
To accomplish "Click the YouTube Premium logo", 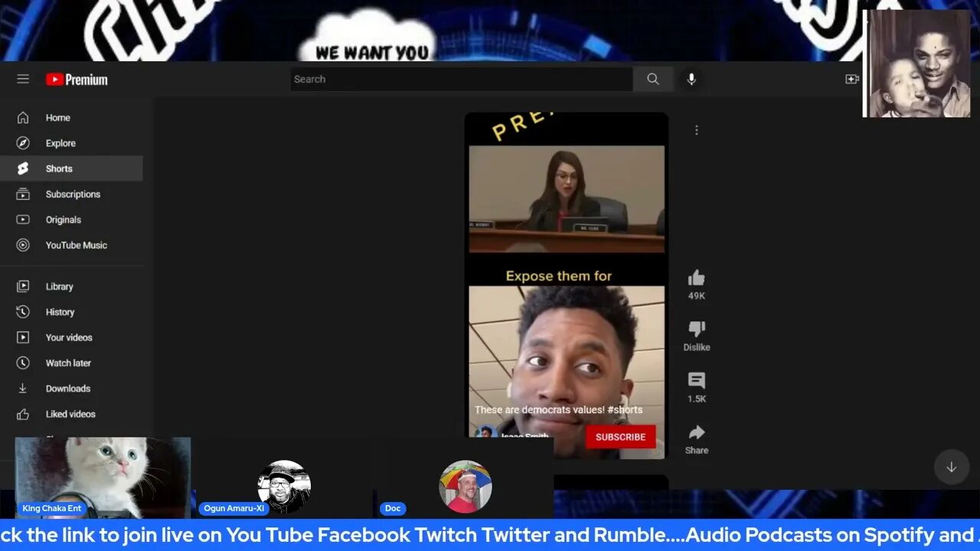I will pyautogui.click(x=77, y=80).
